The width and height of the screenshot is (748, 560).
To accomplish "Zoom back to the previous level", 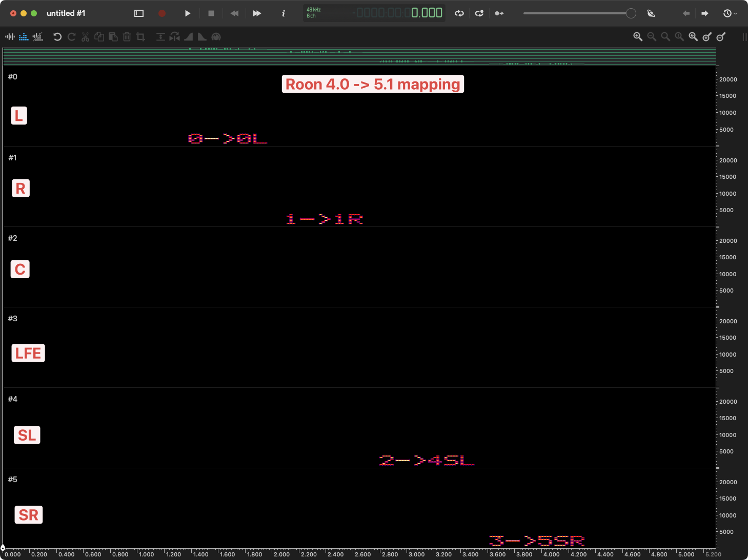I will (x=693, y=37).
